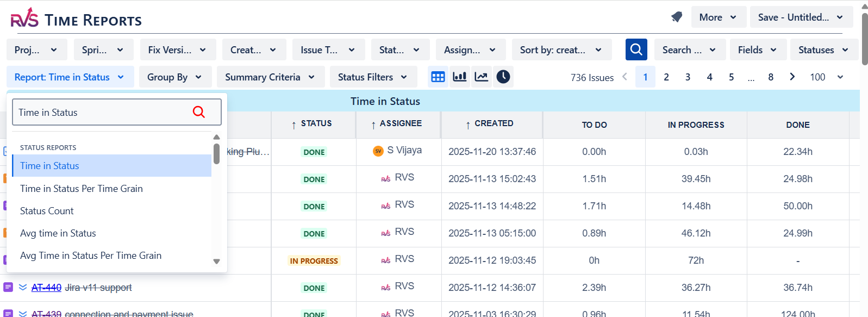Click the 39.45h in-progress value

[696, 178]
